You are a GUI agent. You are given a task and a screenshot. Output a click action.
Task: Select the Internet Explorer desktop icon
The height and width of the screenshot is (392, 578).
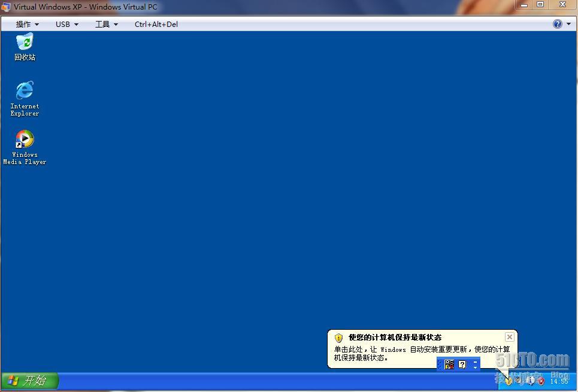25,98
